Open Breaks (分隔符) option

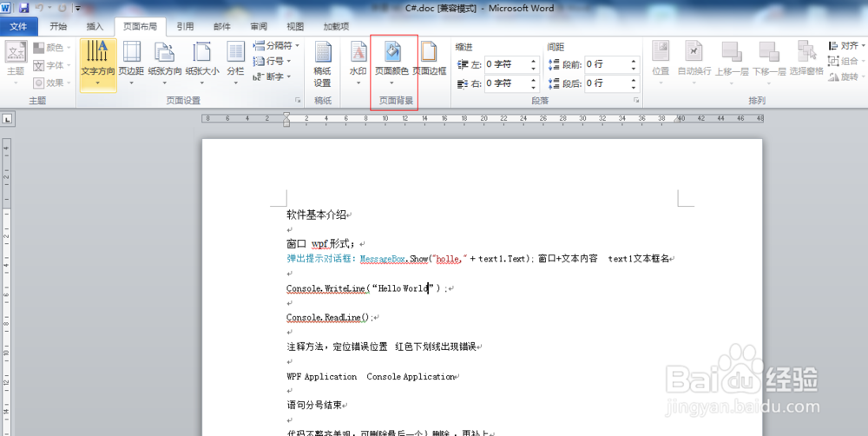click(x=276, y=45)
